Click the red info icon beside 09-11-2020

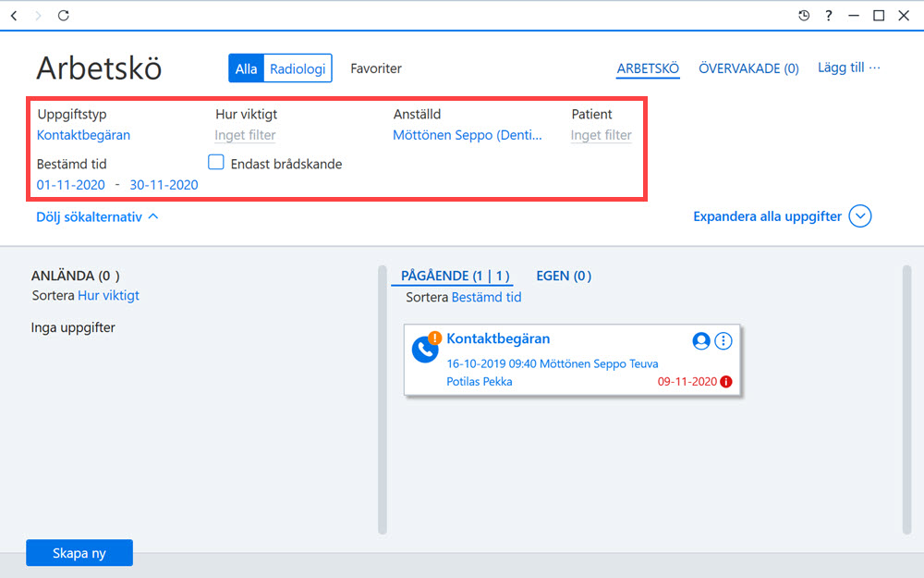[x=726, y=382]
